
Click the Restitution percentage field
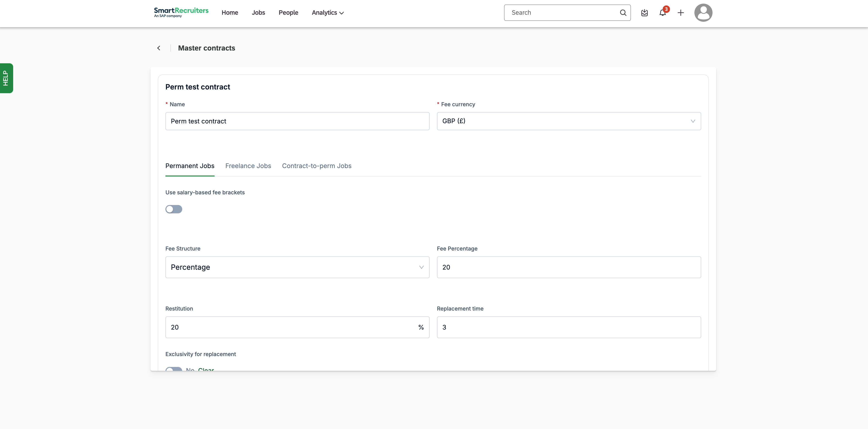pyautogui.click(x=297, y=327)
